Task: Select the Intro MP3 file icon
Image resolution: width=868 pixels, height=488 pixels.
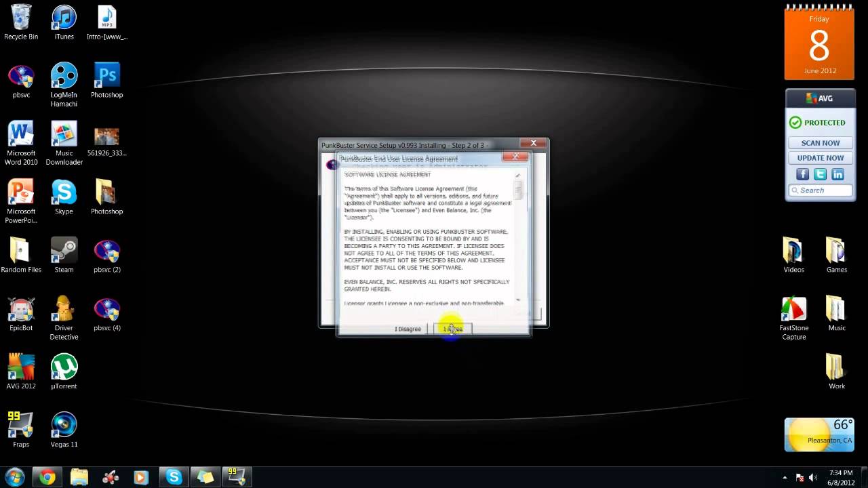Action: click(106, 22)
